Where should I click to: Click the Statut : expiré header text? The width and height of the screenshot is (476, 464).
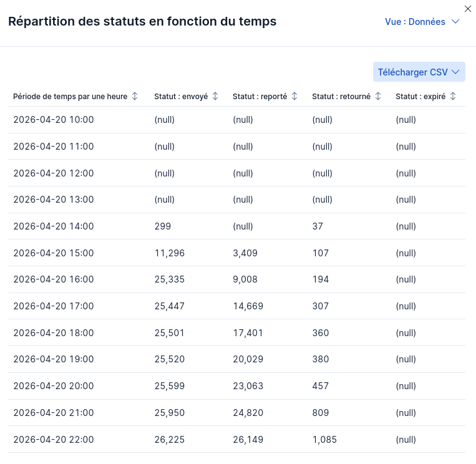coord(420,97)
